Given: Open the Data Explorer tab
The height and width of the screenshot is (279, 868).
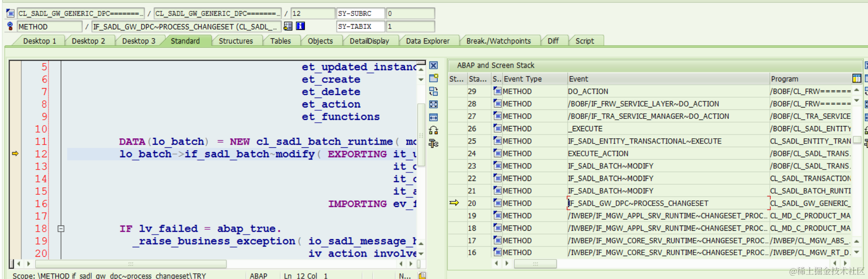Looking at the screenshot, I should [x=428, y=41].
